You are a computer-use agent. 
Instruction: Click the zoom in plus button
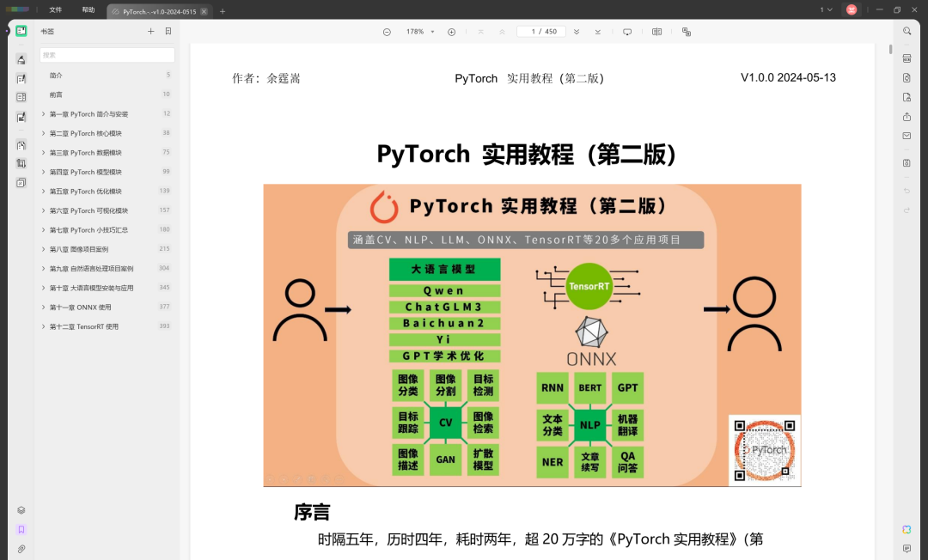[x=452, y=32]
